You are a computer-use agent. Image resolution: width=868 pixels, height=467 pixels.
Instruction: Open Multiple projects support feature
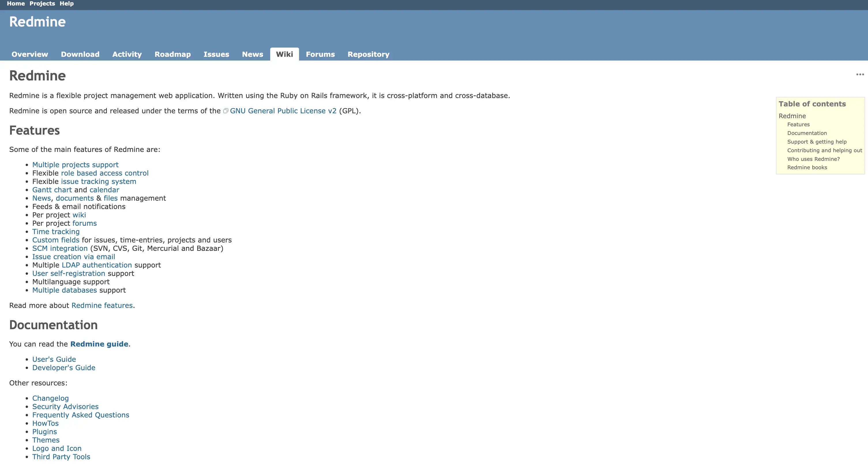point(75,164)
